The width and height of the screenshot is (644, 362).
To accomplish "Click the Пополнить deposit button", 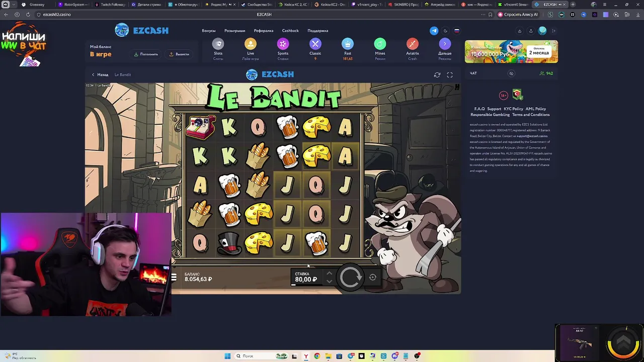I will click(146, 54).
